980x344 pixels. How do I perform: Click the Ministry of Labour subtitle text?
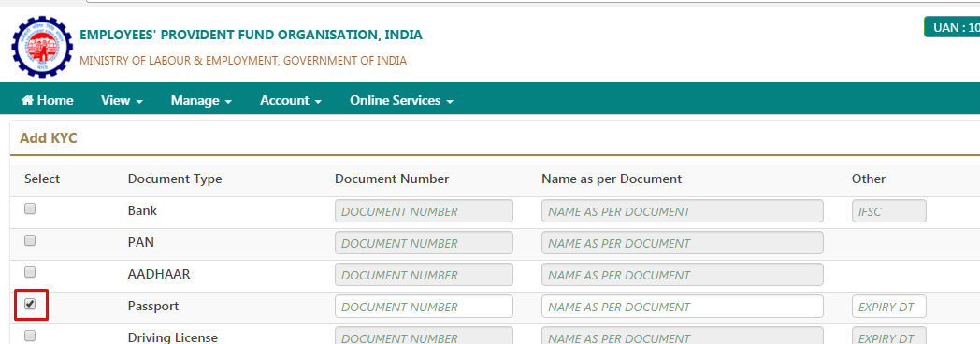pos(243,61)
